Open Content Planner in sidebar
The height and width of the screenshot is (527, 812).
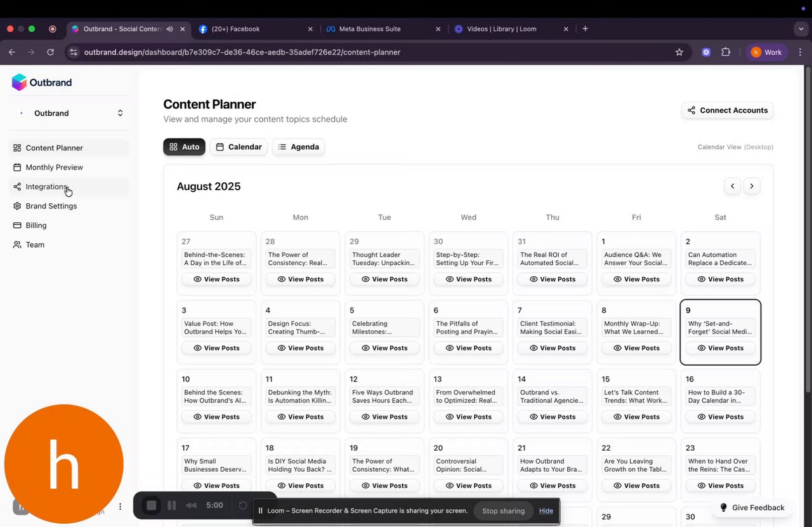(69, 148)
